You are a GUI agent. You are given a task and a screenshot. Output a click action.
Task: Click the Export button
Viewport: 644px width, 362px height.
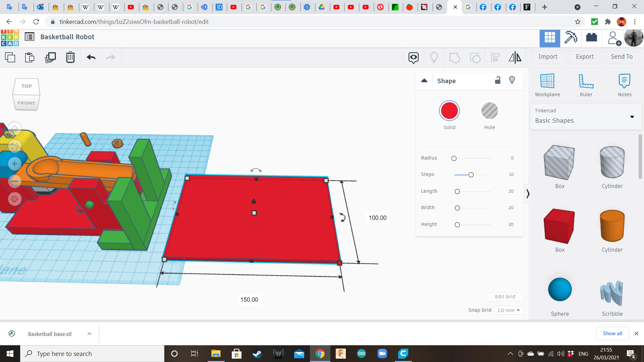pyautogui.click(x=584, y=57)
